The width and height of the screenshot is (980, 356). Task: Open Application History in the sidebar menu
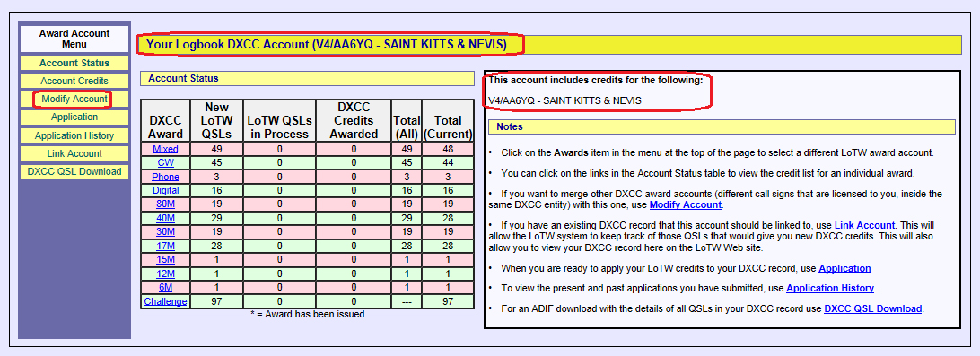(74, 135)
